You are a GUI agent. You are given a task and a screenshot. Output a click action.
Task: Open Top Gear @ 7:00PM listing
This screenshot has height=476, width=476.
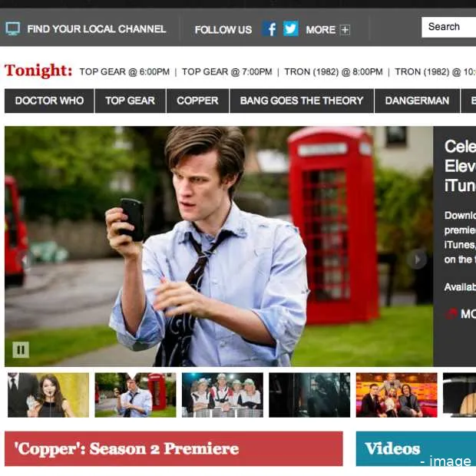click(x=226, y=72)
